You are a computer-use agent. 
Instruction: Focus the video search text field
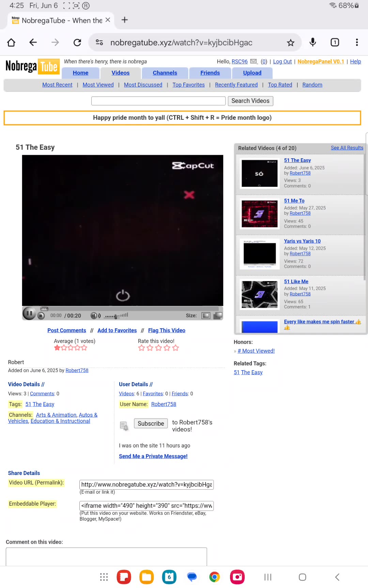coord(158,101)
